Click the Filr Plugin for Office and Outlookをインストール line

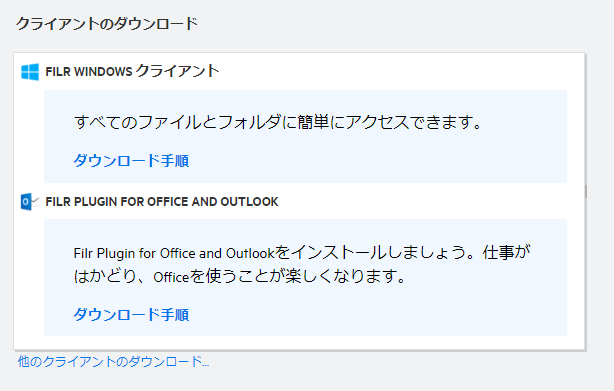302,252
